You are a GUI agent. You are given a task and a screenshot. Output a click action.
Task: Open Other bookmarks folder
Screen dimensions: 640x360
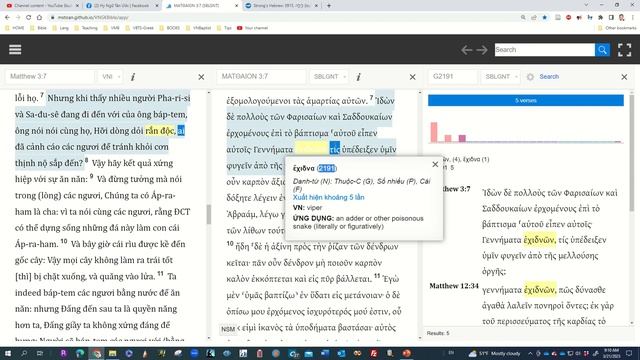click(x=617, y=28)
